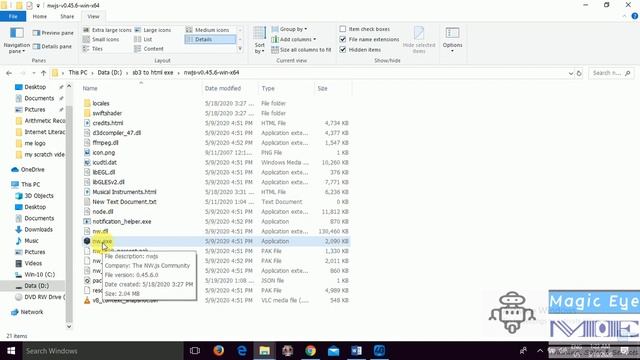Screen dimensions: 640x360
Task: Switch layout to Tiles
Action: click(x=93, y=49)
